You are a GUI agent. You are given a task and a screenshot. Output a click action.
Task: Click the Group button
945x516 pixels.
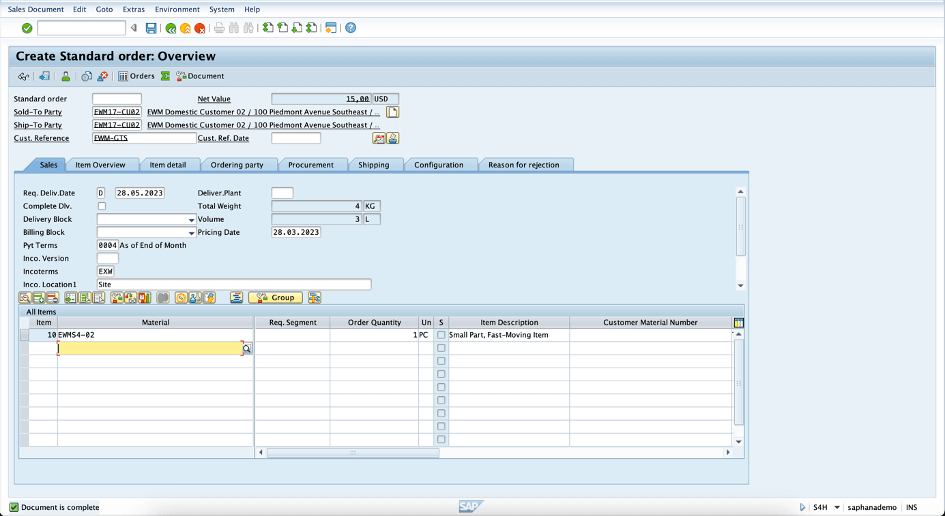pyautogui.click(x=275, y=298)
